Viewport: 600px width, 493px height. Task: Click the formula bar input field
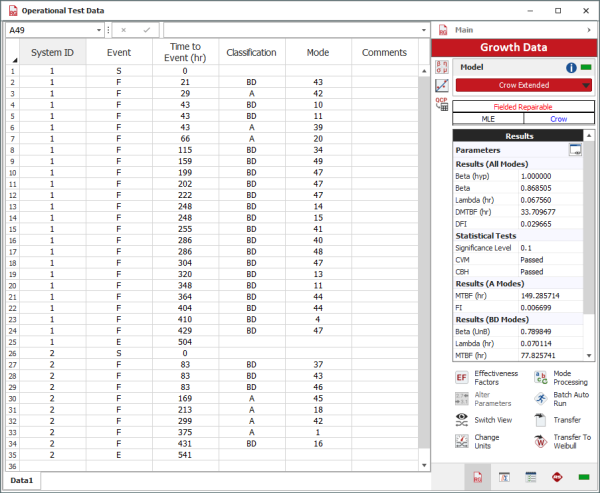point(292,30)
